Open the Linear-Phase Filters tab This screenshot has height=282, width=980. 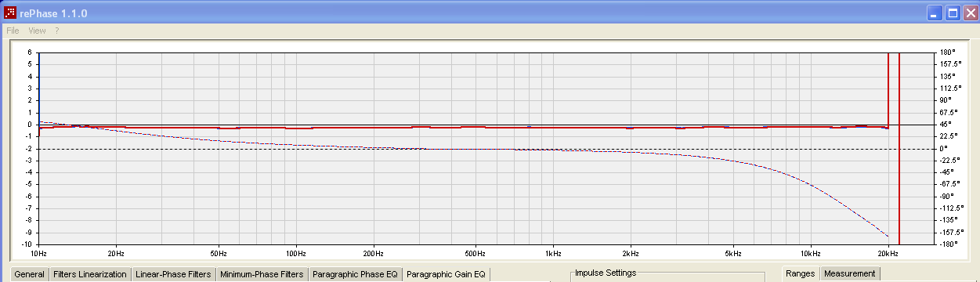(x=173, y=275)
